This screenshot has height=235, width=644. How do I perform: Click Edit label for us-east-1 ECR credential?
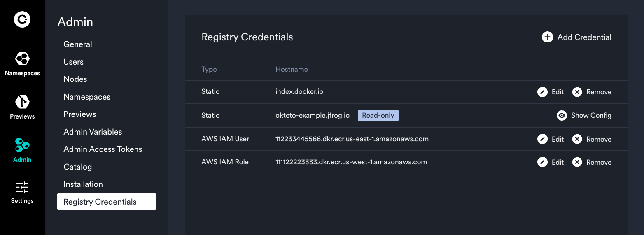tap(558, 139)
